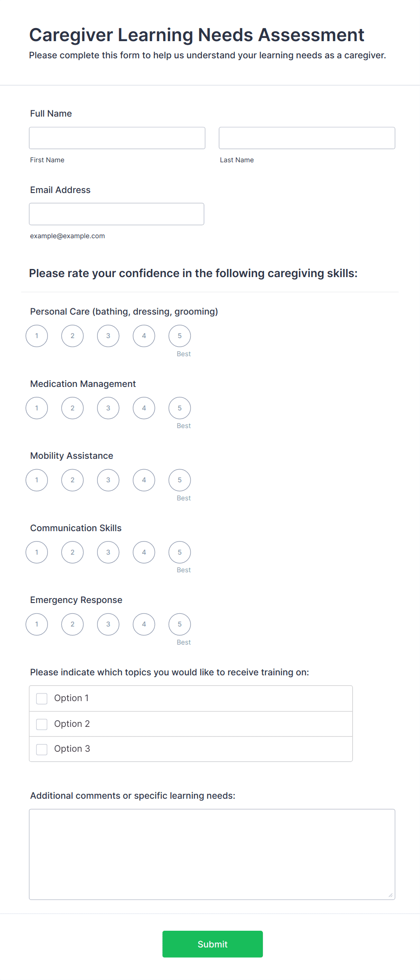Rate Personal Care confidence as 5
The image size is (420, 980).
click(179, 335)
